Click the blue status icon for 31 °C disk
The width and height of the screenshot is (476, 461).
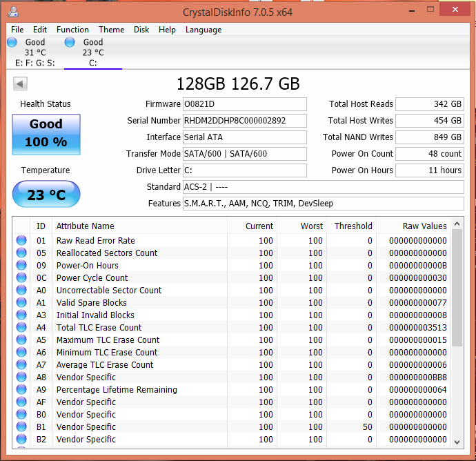12,42
